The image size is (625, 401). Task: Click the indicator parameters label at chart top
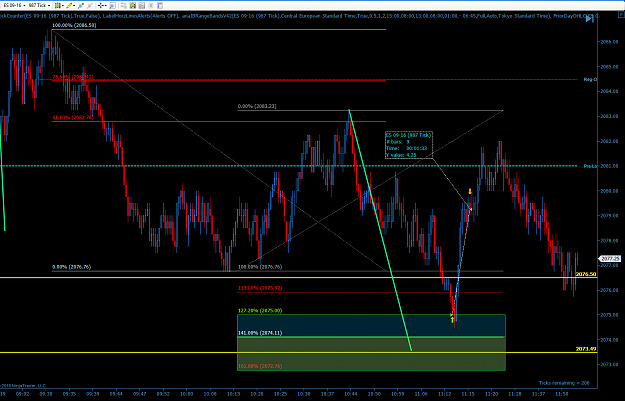[x=299, y=16]
